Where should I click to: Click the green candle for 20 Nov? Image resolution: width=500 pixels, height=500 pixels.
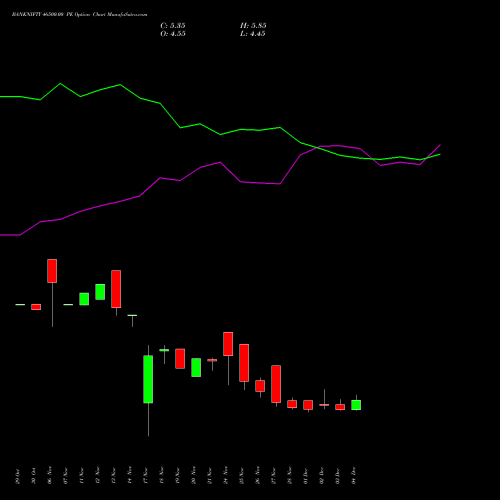[196, 367]
